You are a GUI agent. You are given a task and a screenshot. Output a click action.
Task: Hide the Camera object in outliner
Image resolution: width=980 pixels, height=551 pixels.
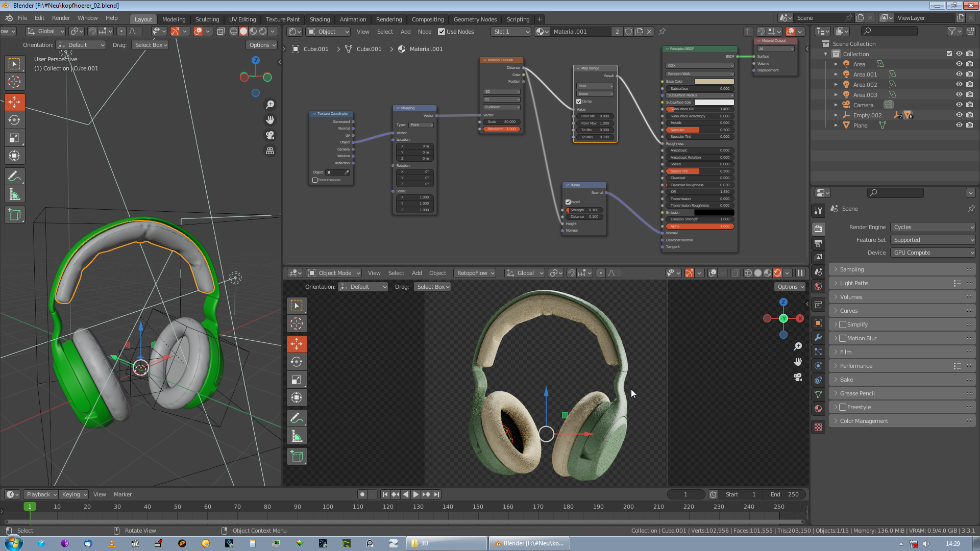(x=959, y=105)
